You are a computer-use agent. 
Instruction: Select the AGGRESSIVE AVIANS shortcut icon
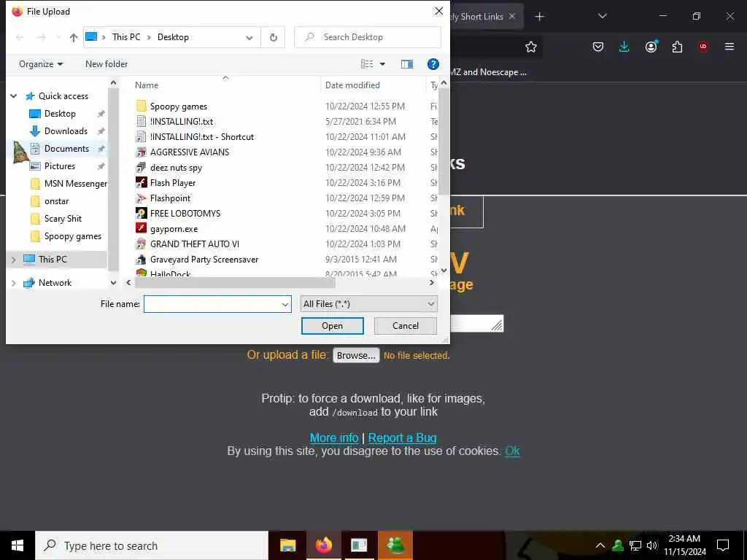click(141, 152)
